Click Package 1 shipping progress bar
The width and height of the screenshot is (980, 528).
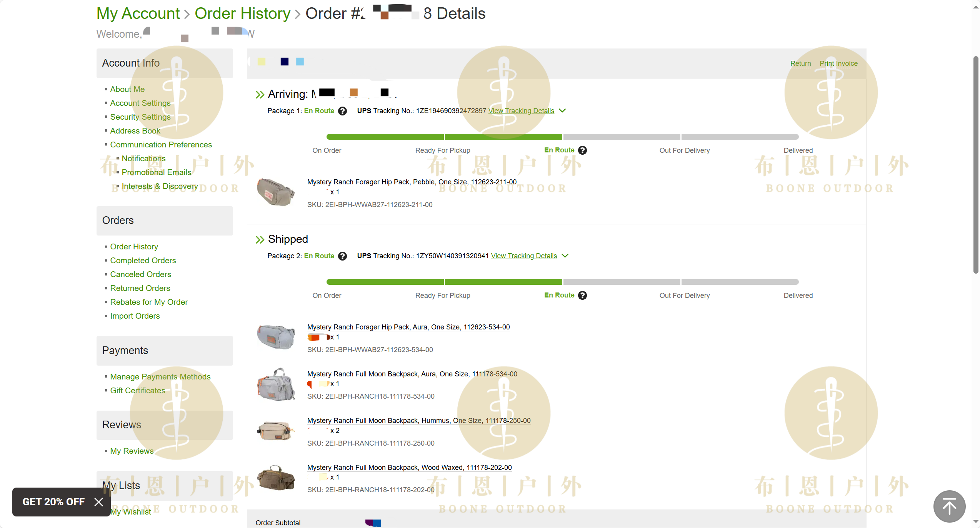[562, 137]
